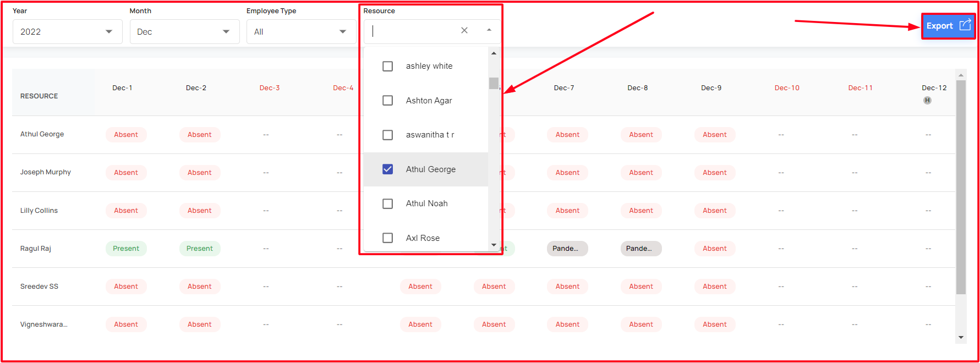Click the RESOURCE column header
The image size is (980, 363).
[x=39, y=96]
